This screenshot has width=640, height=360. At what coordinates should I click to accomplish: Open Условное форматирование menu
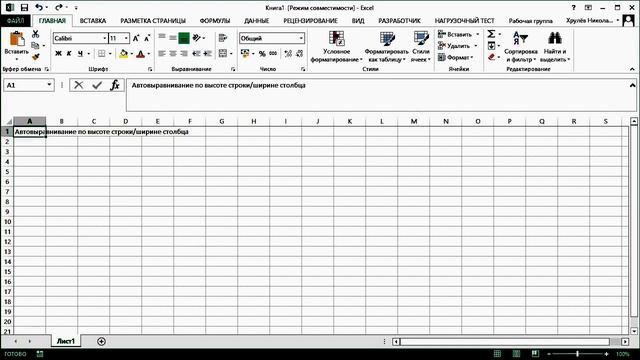coord(336,47)
